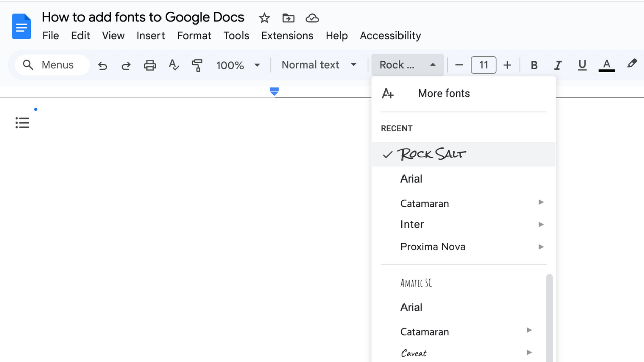Star this document
Screen dimensions: 644x362
tap(264, 18)
